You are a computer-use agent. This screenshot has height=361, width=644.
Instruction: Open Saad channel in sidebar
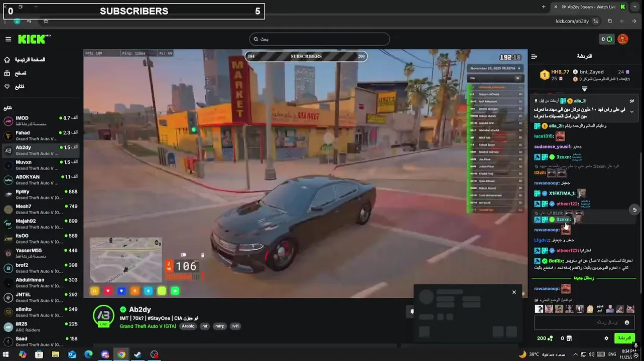pos(40,341)
